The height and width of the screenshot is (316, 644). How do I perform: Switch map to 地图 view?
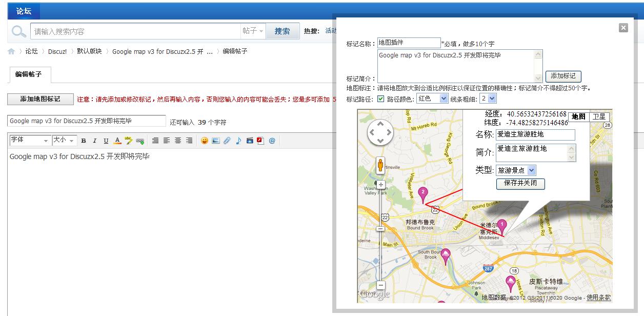(578, 117)
